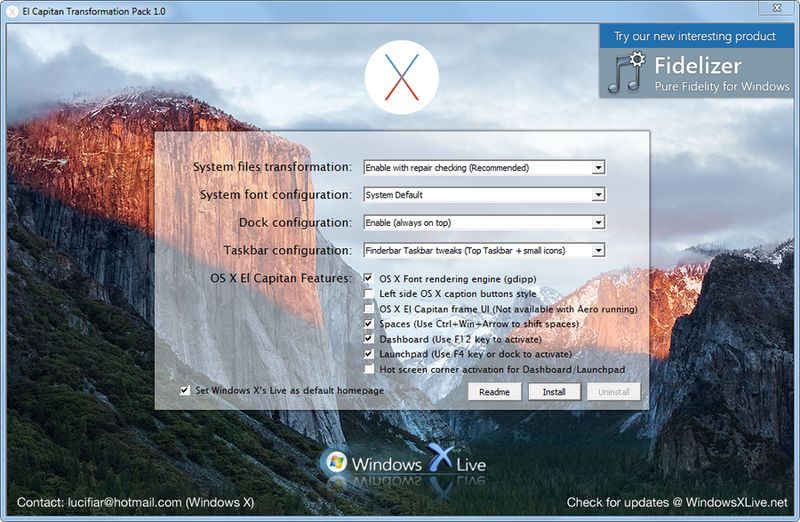Viewport: 800px width, 522px height.
Task: Click the Install button
Action: tap(554, 392)
